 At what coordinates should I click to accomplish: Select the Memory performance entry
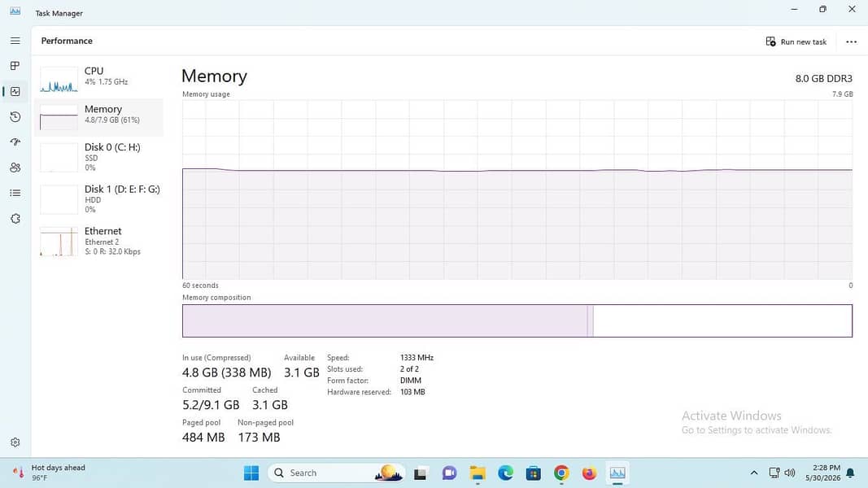(x=98, y=117)
